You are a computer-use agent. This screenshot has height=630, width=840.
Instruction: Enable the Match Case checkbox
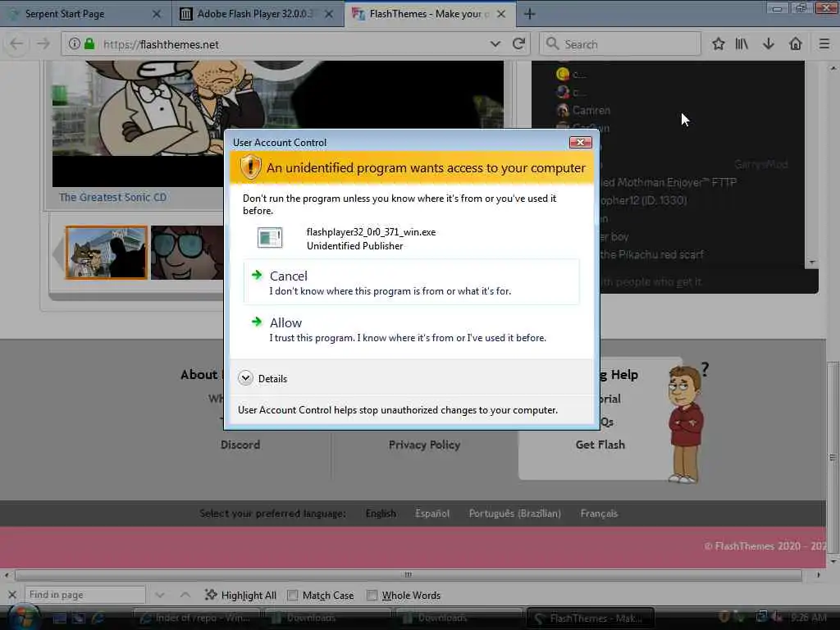(293, 596)
